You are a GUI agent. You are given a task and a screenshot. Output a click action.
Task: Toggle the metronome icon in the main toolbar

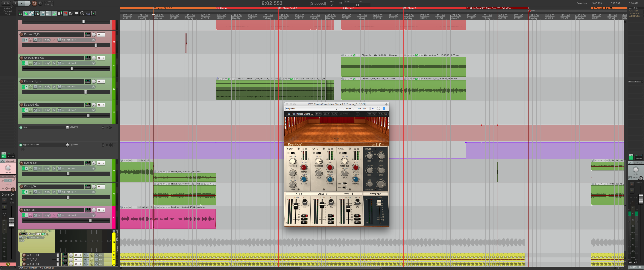tap(21, 13)
